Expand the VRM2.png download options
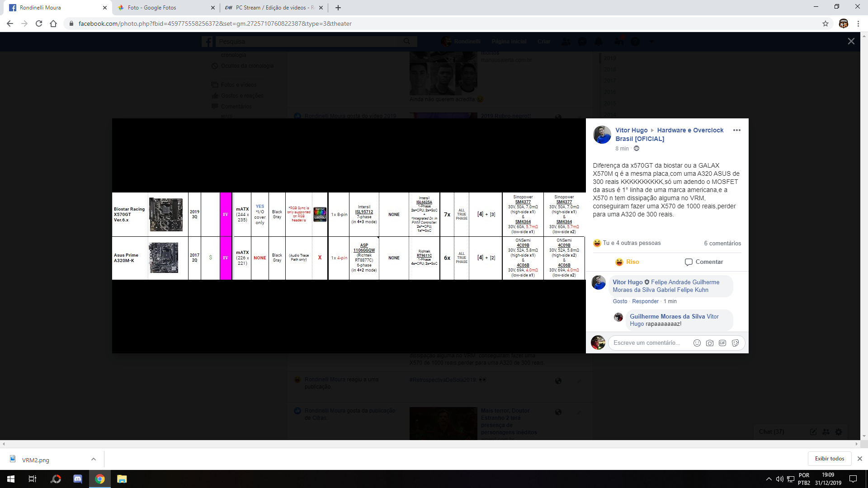868x488 pixels. click(x=94, y=459)
